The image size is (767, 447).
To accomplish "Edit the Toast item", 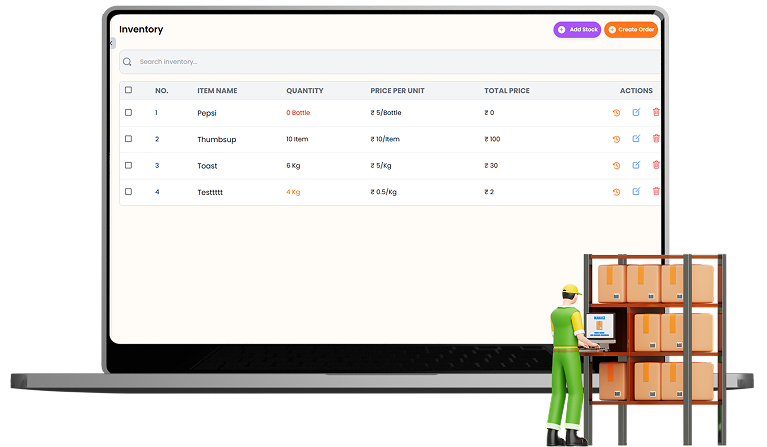I will [x=636, y=165].
